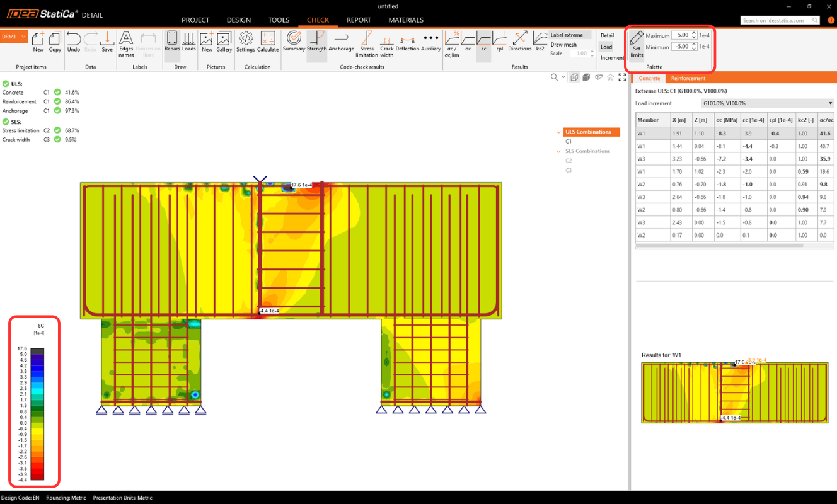The image size is (837, 504).
Task: Expand the Load increment combo box
Action: pyautogui.click(x=768, y=103)
